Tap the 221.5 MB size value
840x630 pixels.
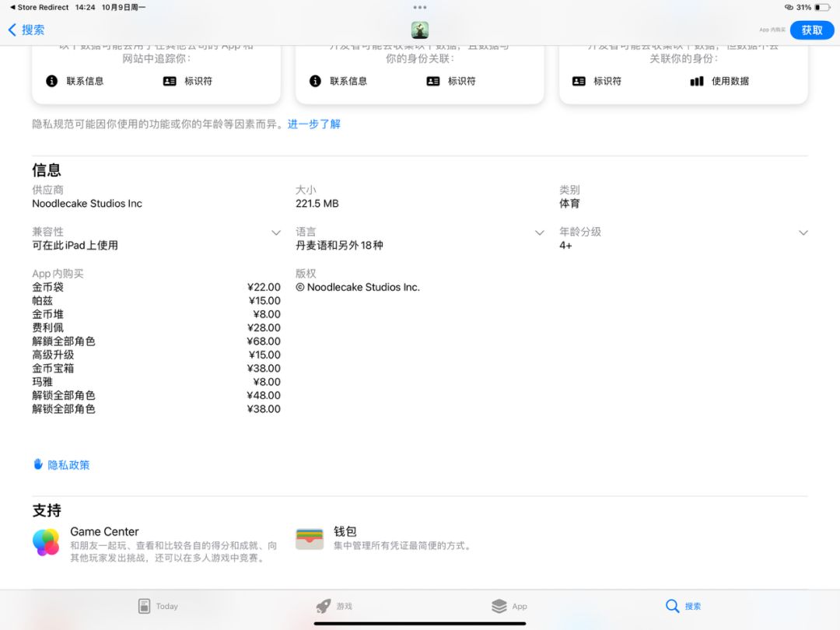[317, 204]
